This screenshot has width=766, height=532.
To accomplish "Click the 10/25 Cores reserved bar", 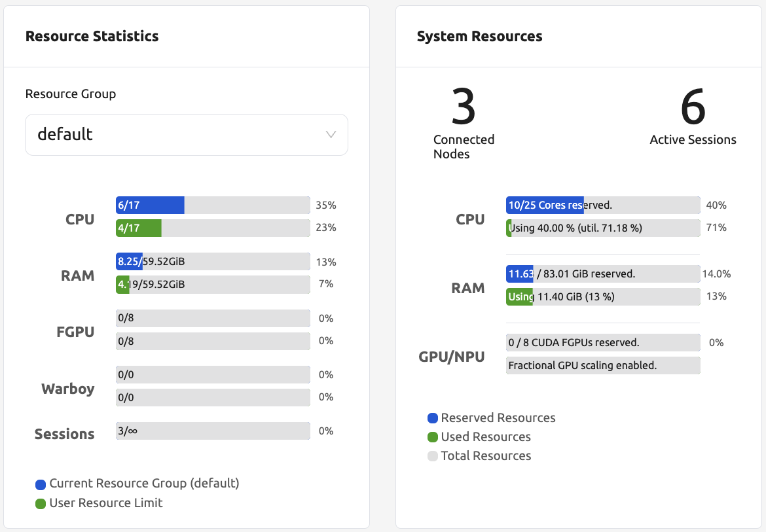I will [x=602, y=205].
